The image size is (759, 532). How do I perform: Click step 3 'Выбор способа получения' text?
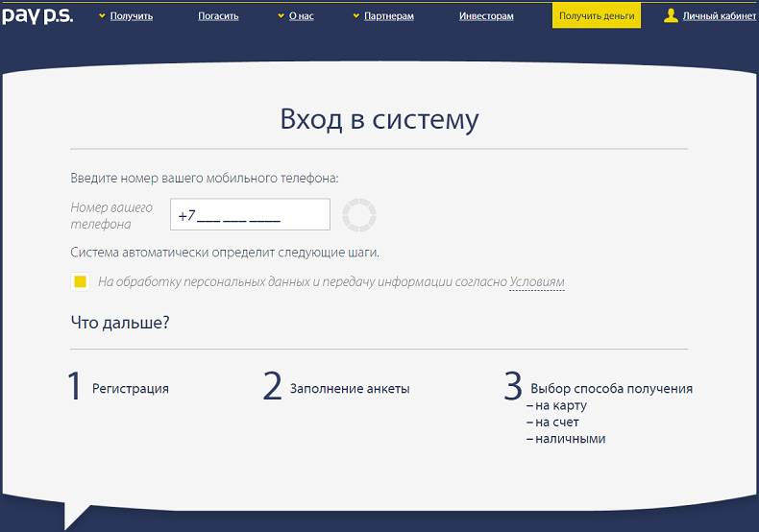tap(611, 388)
